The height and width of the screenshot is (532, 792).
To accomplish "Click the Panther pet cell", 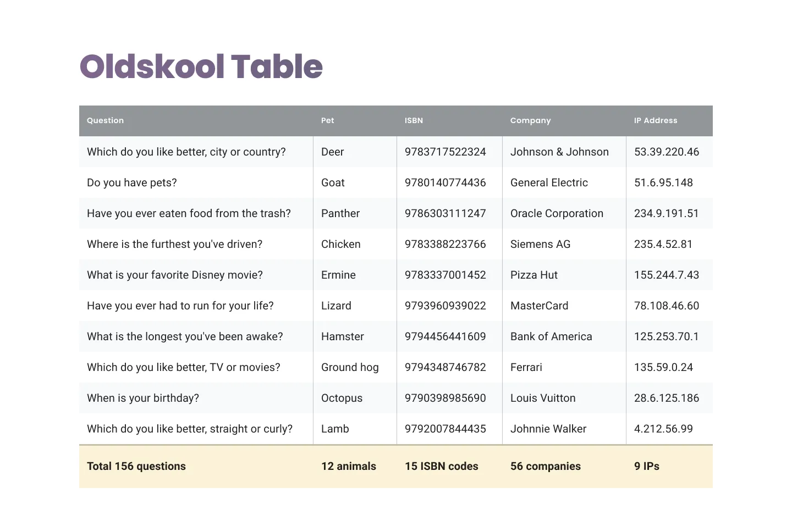I will point(340,213).
